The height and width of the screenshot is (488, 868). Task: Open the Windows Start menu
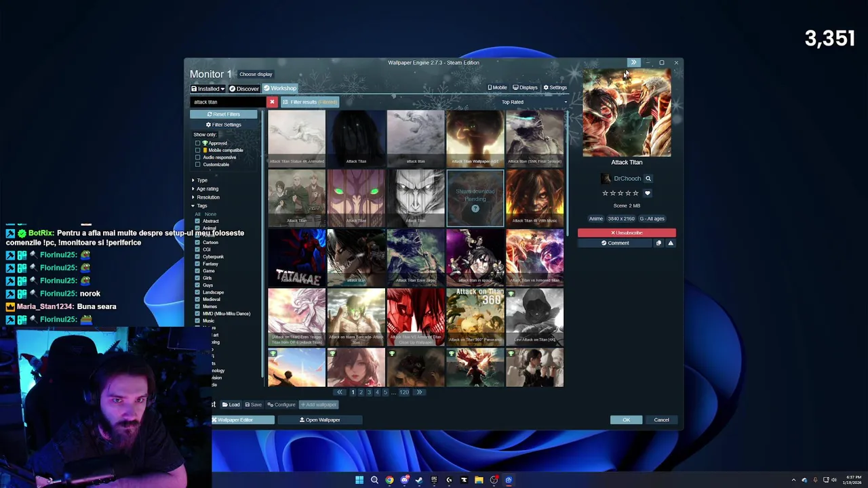[x=359, y=480]
